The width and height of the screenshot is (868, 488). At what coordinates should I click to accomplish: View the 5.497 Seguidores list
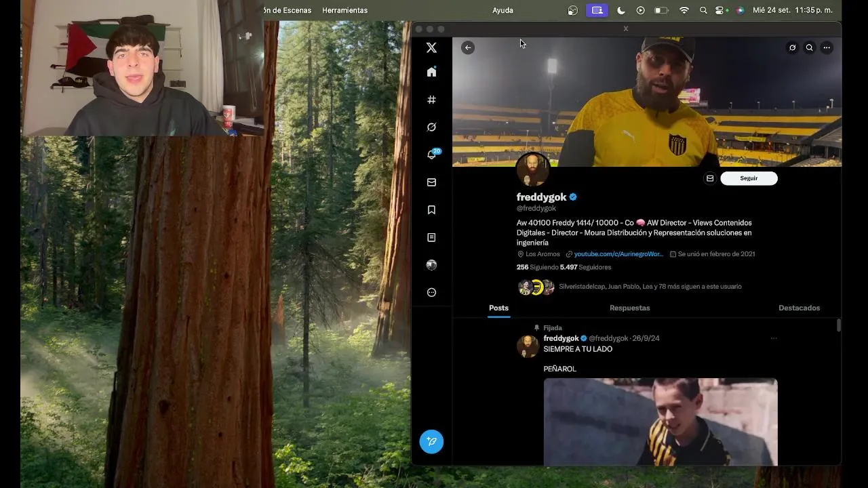pyautogui.click(x=585, y=267)
